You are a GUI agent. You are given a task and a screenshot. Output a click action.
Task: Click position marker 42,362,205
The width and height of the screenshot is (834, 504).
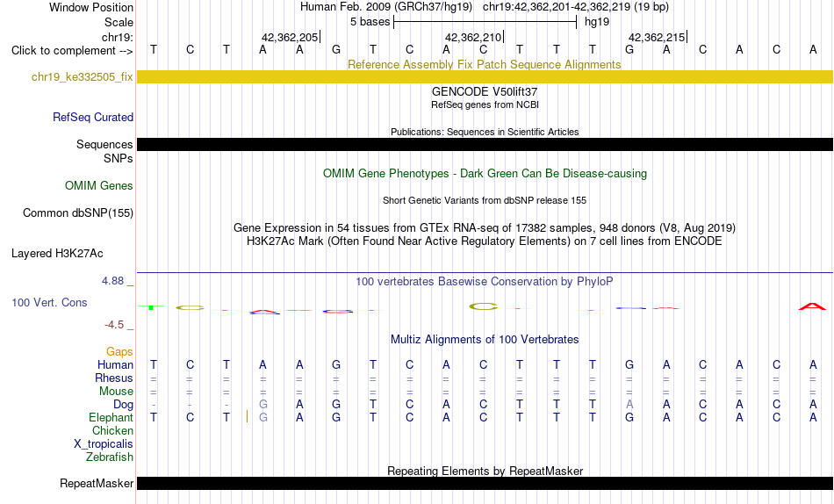pyautogui.click(x=290, y=37)
